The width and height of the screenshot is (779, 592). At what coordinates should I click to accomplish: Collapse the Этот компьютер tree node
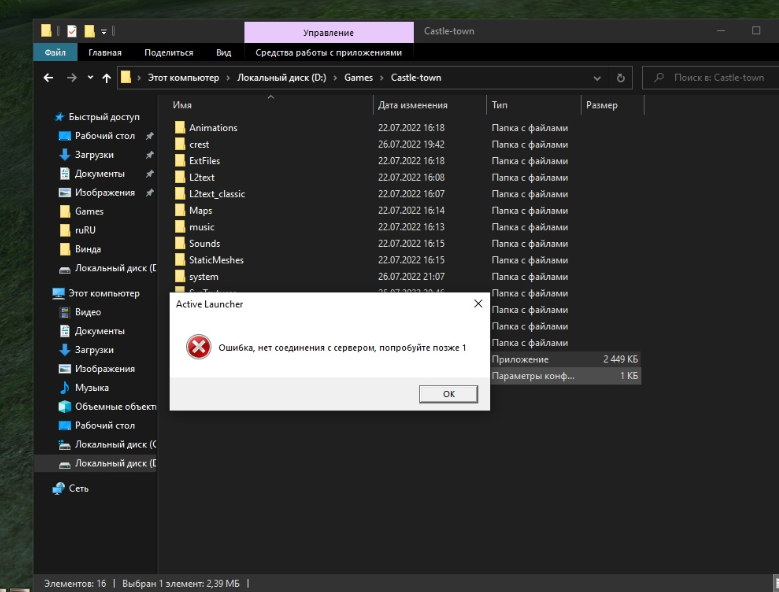click(x=44, y=293)
